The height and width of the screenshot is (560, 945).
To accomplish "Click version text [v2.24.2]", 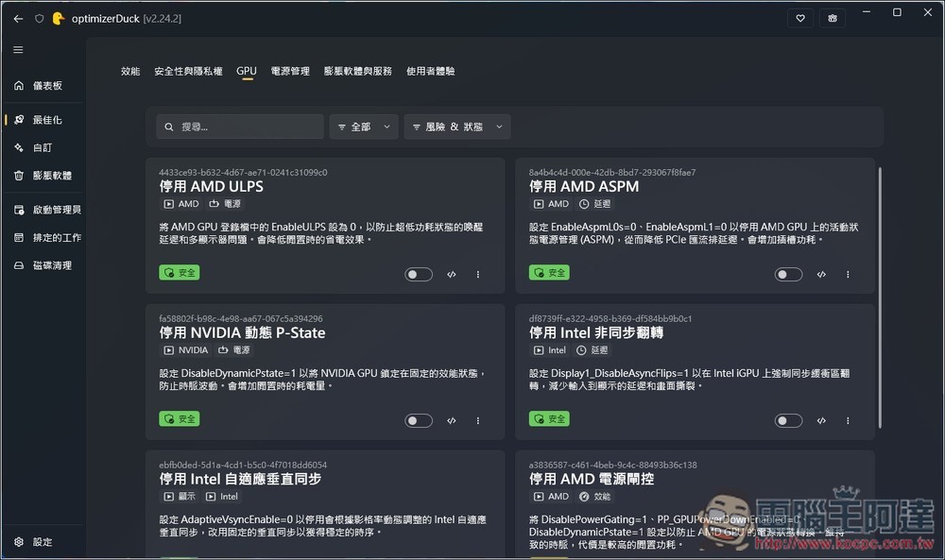I will [x=163, y=19].
